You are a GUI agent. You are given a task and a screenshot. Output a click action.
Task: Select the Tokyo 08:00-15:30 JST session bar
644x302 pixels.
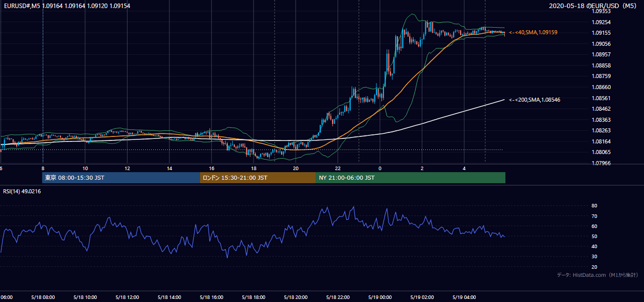(121, 178)
